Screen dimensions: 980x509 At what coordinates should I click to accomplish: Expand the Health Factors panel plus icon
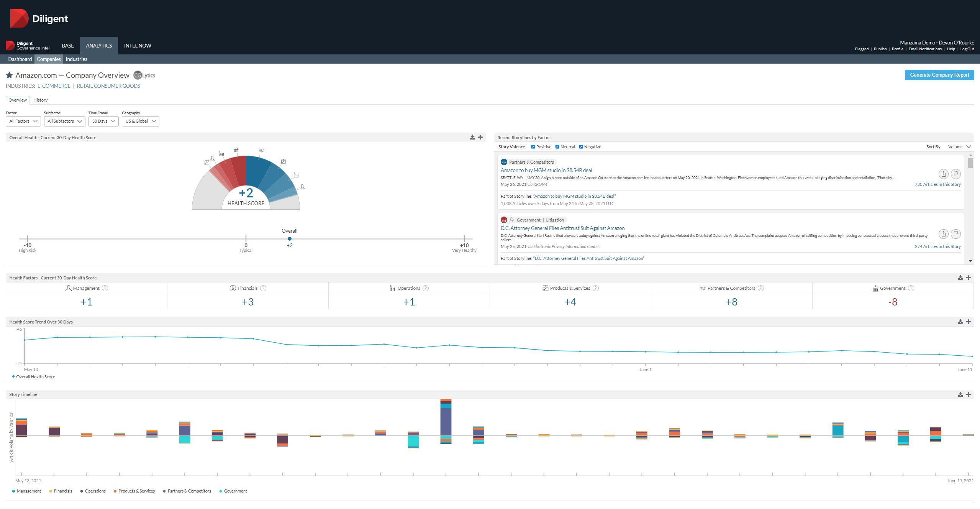[x=969, y=277]
